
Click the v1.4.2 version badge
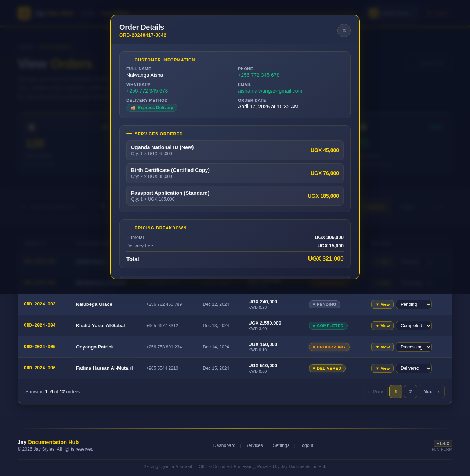click(443, 443)
